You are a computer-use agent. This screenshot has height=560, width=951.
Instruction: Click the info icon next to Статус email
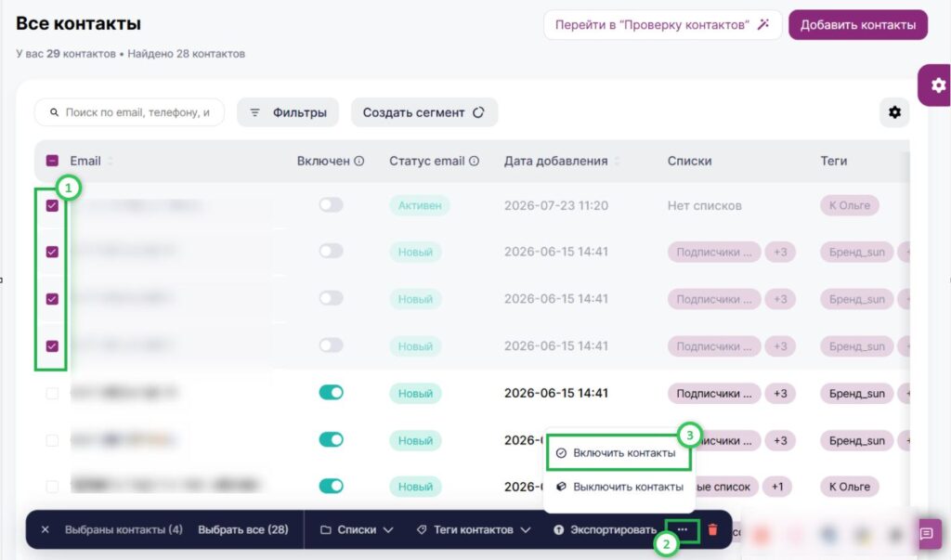click(475, 161)
